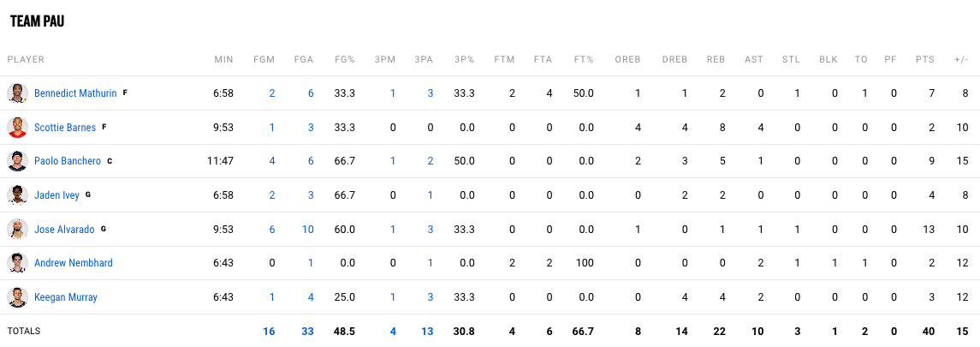Click Bennedict Mathurin's 3 three-point attempts

430,93
